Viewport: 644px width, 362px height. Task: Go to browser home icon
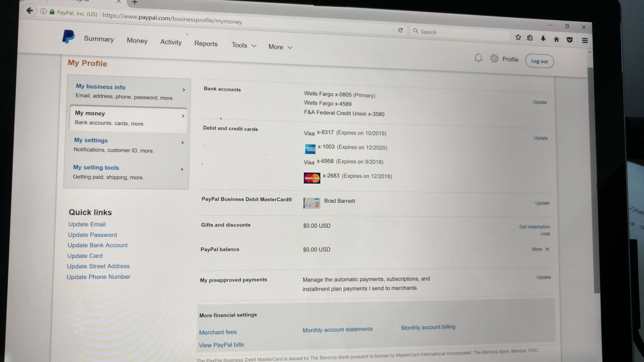[556, 39]
